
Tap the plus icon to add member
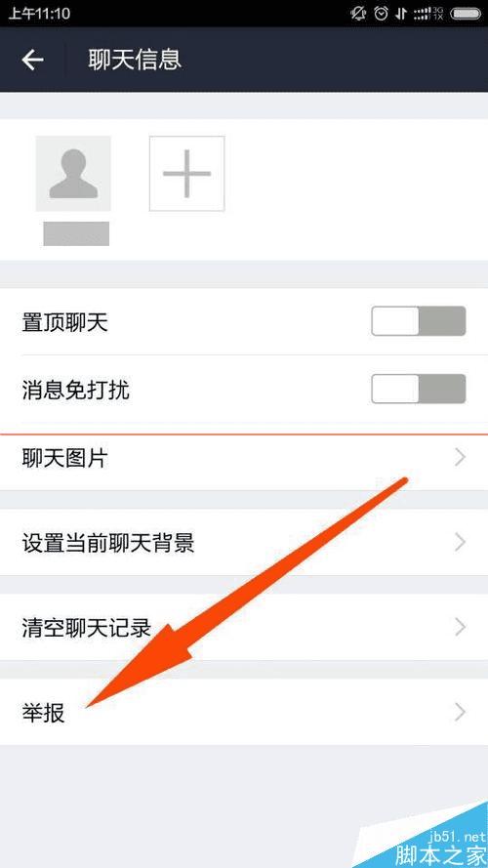coord(187,173)
